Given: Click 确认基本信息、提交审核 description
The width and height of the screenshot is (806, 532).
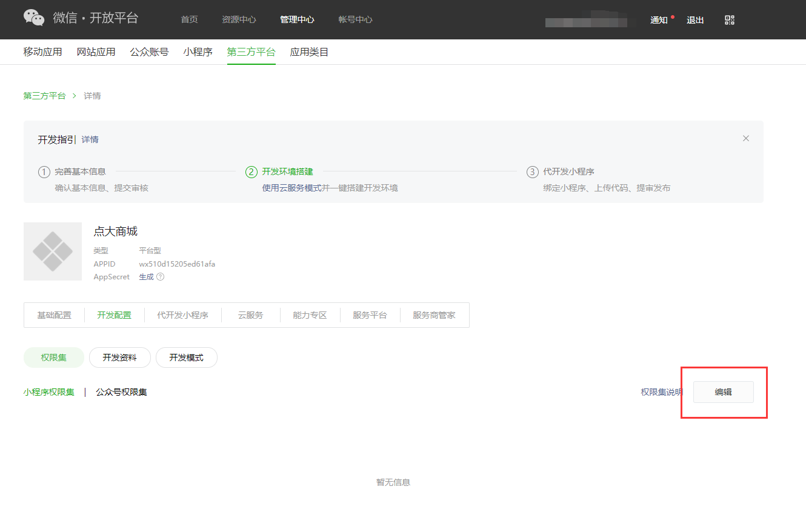Looking at the screenshot, I should point(102,188).
